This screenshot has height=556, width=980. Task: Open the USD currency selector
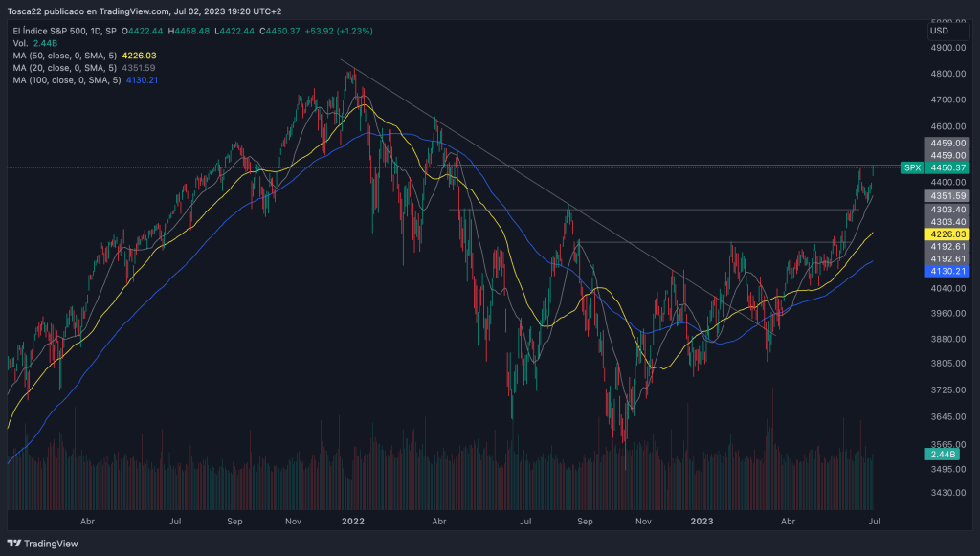pos(939,32)
